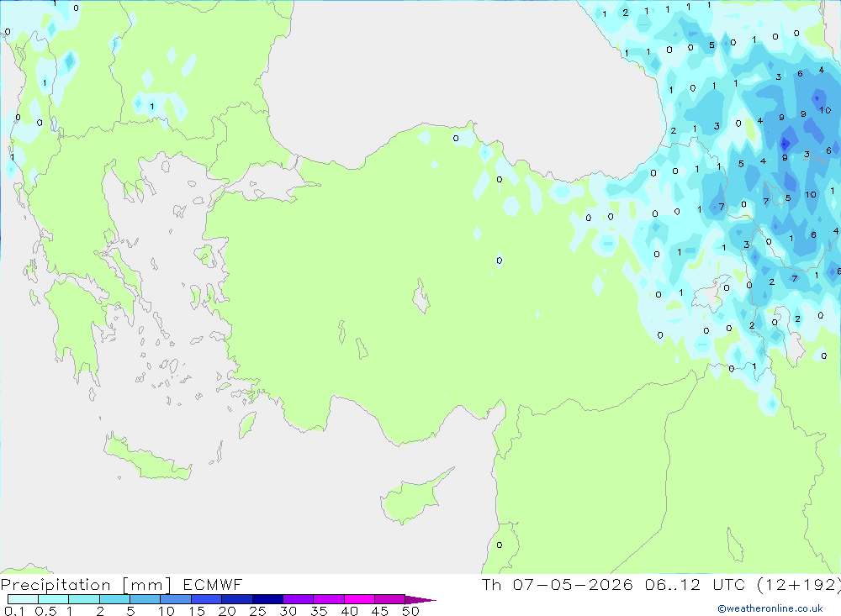Click the '25' legend scale label
The image size is (841, 616).
point(257,611)
